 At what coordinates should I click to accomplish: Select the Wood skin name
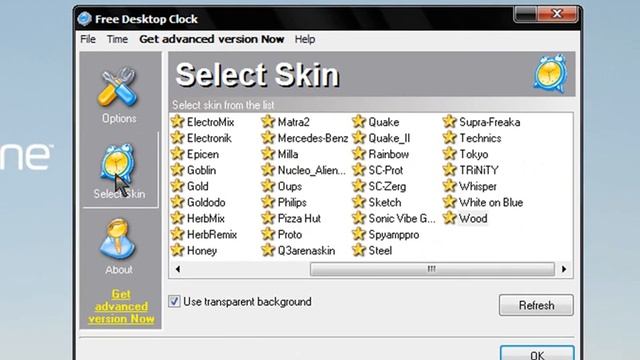(473, 218)
